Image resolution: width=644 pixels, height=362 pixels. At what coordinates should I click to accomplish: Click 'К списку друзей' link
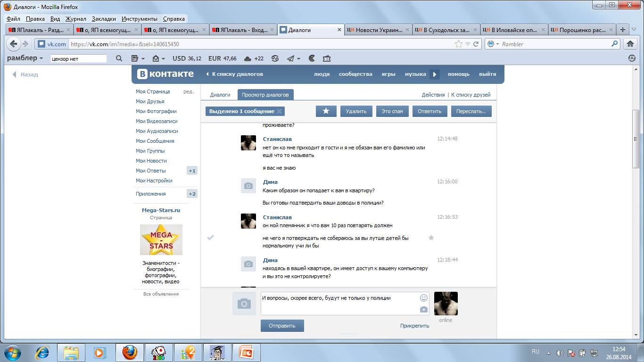471,95
